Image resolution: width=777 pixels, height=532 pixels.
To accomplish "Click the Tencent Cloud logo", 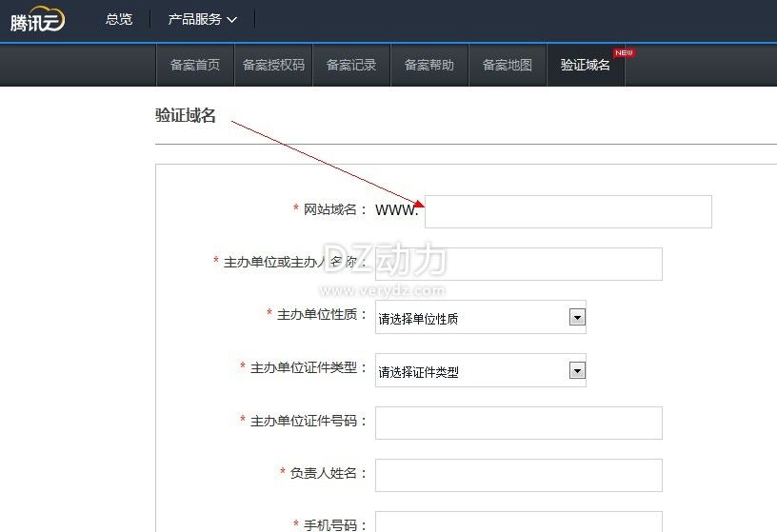I will (38, 20).
